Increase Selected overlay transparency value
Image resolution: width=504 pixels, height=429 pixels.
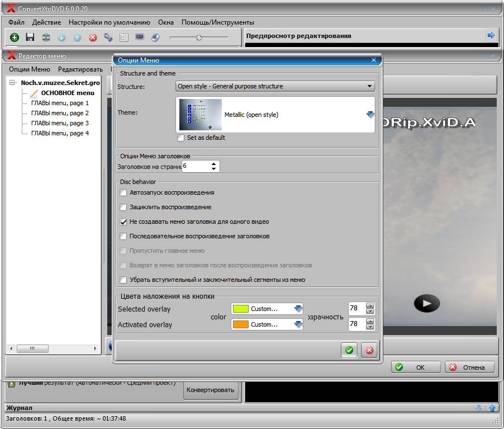(x=370, y=306)
